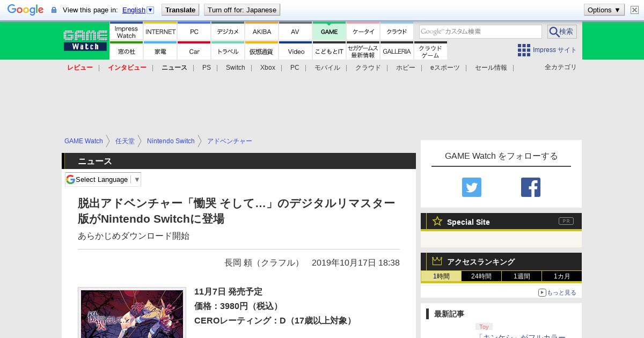Open the クラウドゲーム tab
The height and width of the screenshot is (338, 644).
point(430,51)
